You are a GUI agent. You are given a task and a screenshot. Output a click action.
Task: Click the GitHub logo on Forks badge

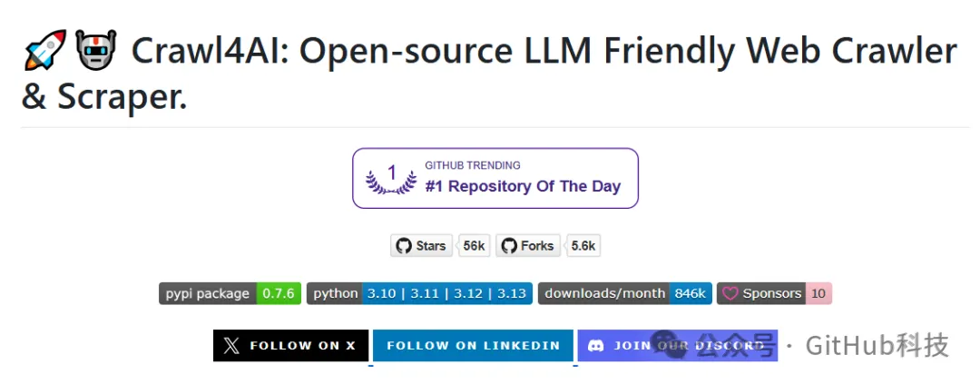508,246
